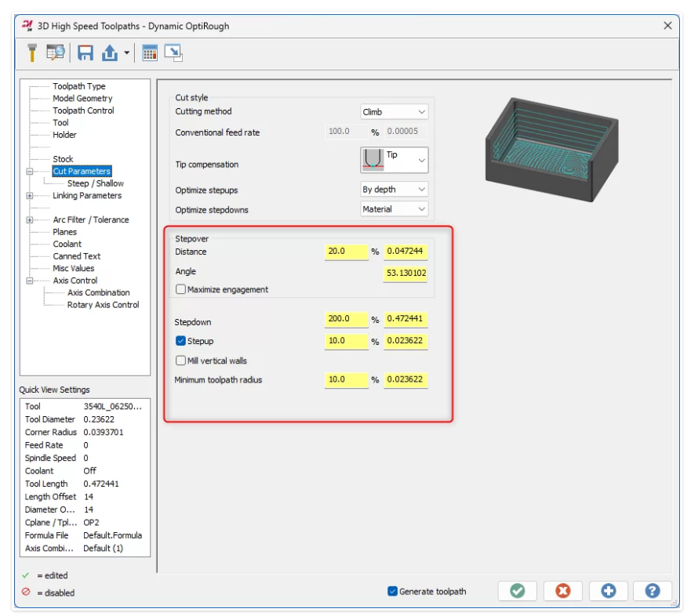Click the table magnifier view icon
691x616 pixels.
click(x=56, y=53)
